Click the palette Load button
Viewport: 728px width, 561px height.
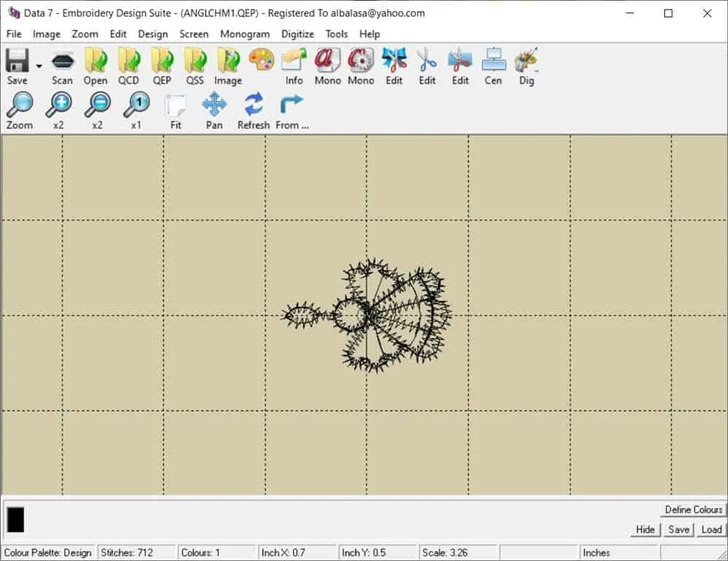pos(711,530)
